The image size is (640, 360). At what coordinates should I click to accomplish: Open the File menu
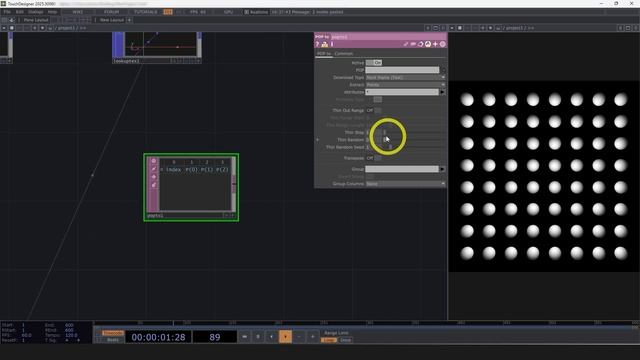coord(7,12)
